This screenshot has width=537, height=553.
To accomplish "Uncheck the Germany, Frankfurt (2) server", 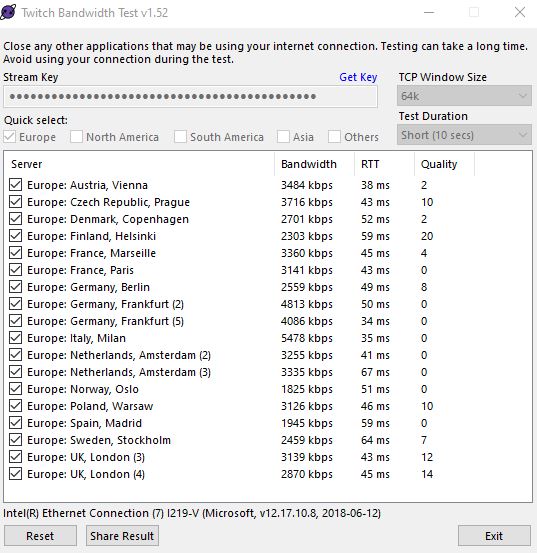I will tap(16, 304).
